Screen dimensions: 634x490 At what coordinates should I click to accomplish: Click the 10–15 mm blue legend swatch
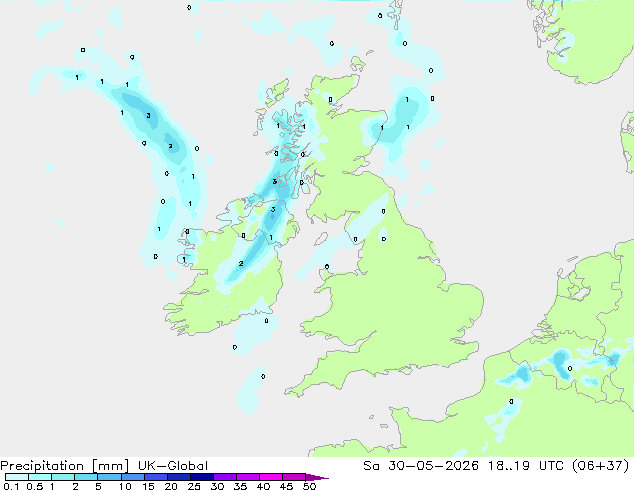coord(133,477)
